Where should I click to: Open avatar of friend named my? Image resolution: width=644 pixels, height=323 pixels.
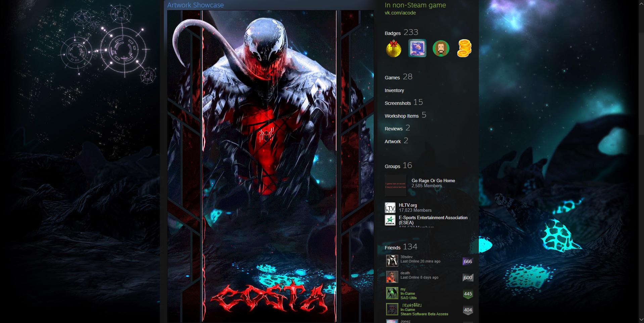click(392, 293)
